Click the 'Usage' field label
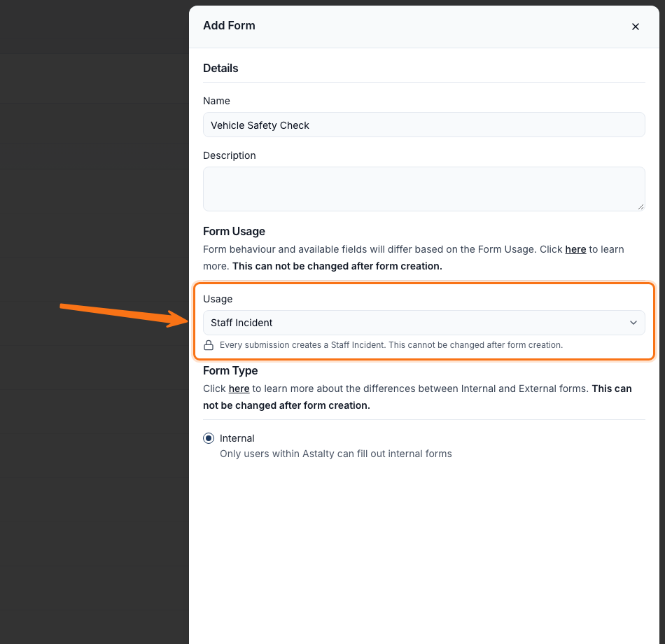Screen dimensions: 665x644 click(x=218, y=299)
